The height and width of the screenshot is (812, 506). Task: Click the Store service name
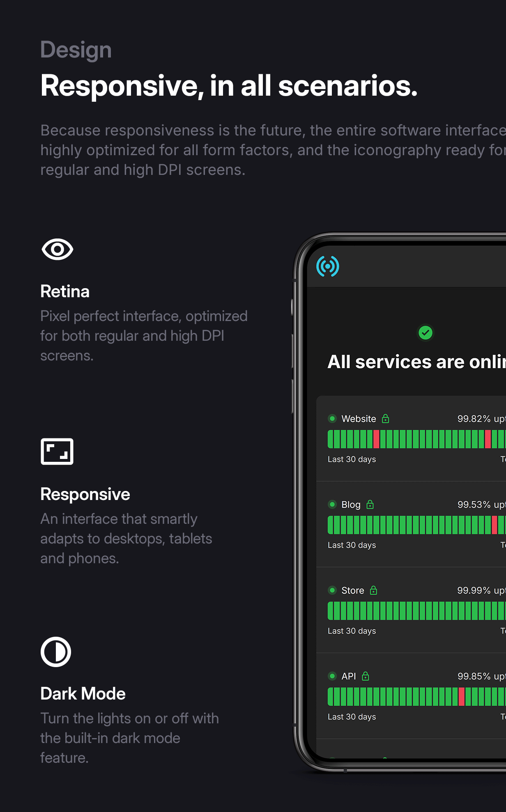coord(353,590)
